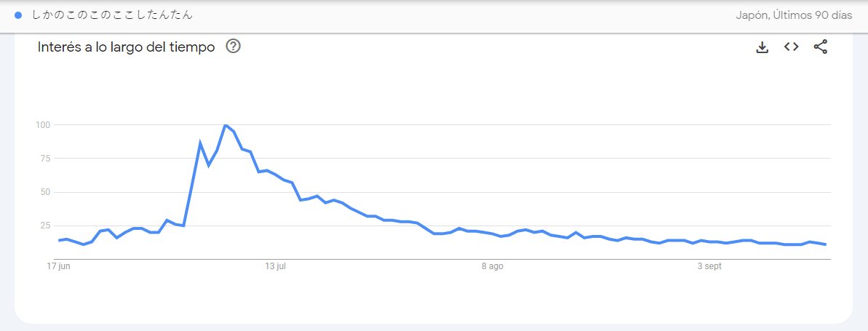Image resolution: width=868 pixels, height=331 pixels.
Task: Click the chart peak at value 100
Action: click(x=226, y=125)
